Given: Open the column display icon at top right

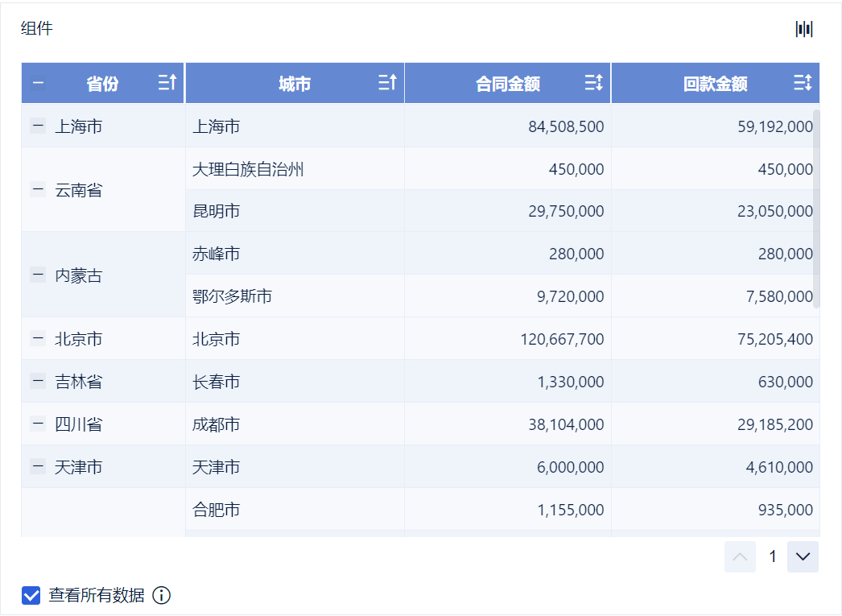Looking at the screenshot, I should [804, 30].
